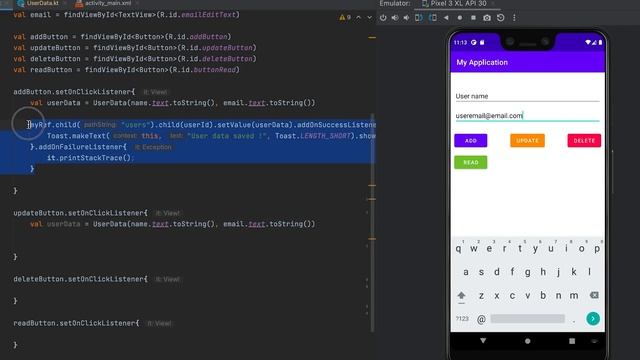Click the My Application title bar text
This screenshot has height=360, width=640.
coord(482,62)
